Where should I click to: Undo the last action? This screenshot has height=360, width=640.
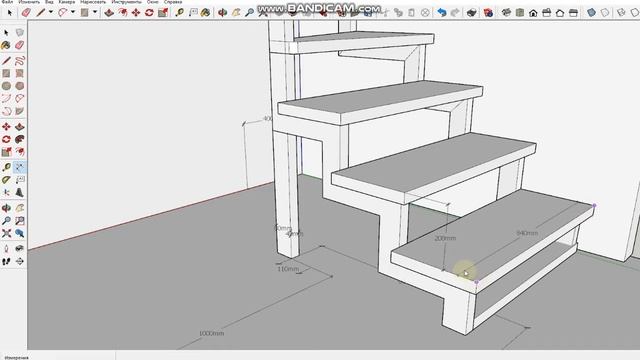[x=442, y=13]
